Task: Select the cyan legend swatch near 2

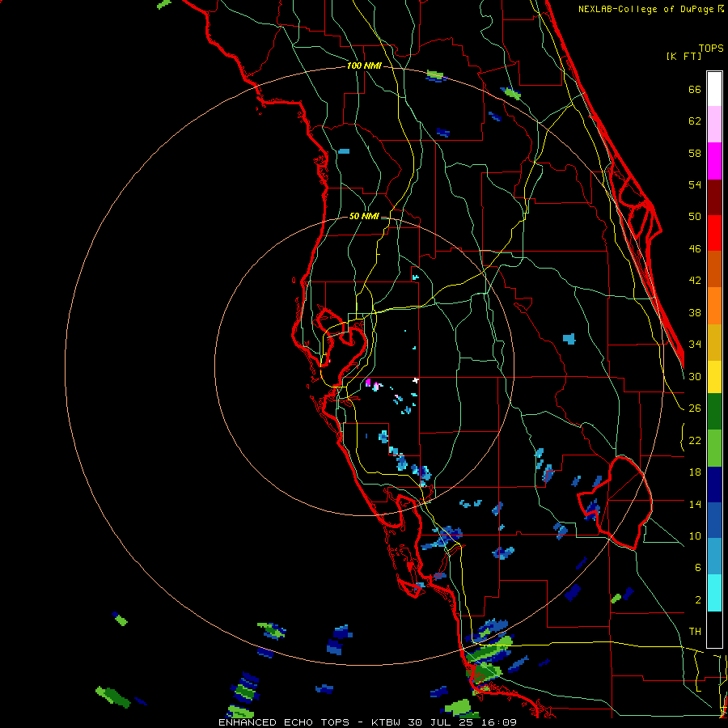Action: pos(714,593)
